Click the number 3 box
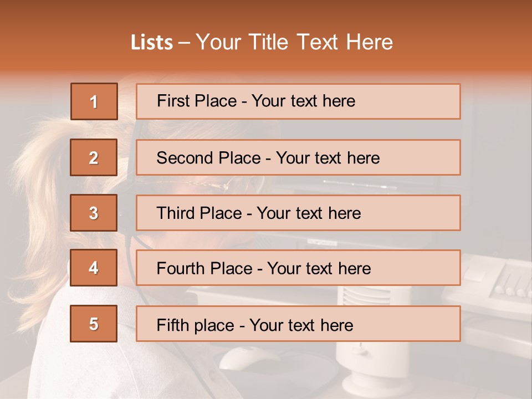 [x=94, y=213]
